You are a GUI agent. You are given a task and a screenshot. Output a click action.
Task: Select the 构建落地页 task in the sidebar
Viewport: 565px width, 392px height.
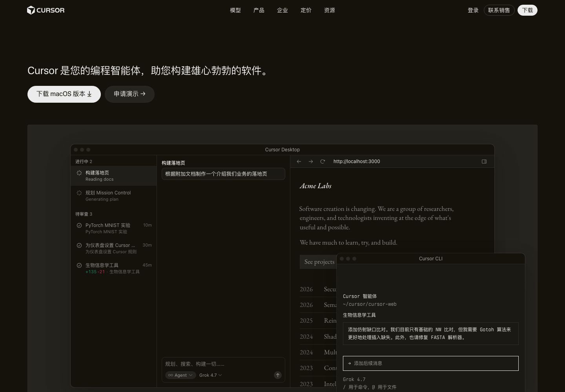[x=114, y=176]
